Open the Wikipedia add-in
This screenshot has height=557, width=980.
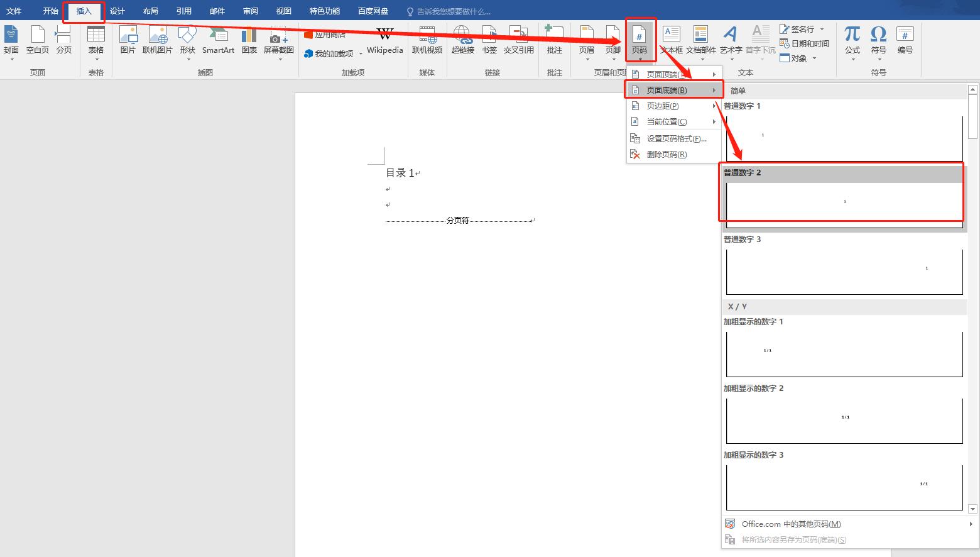(385, 41)
